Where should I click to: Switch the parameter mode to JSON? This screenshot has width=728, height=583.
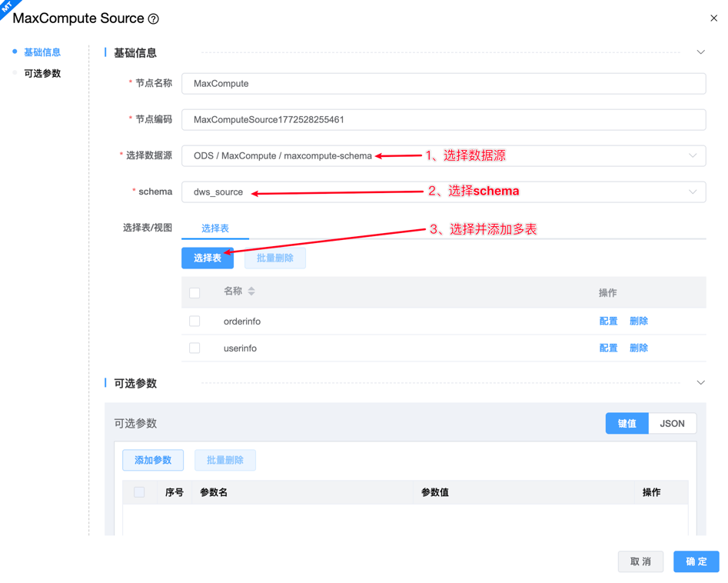(x=673, y=423)
